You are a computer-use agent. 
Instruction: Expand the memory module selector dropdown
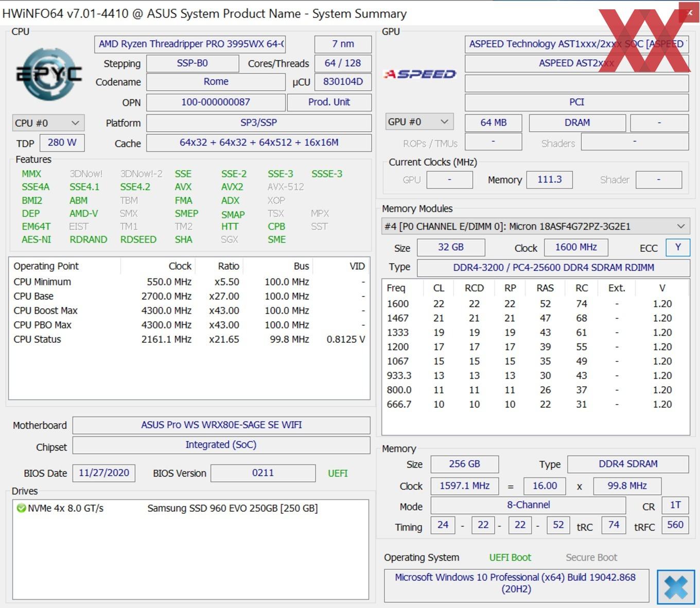[535, 227]
